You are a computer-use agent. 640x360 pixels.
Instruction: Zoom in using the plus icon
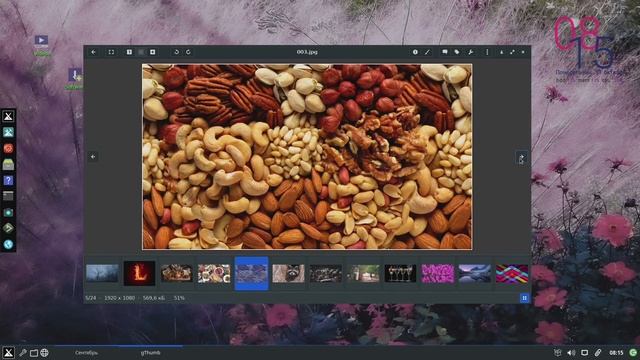[x=153, y=52]
